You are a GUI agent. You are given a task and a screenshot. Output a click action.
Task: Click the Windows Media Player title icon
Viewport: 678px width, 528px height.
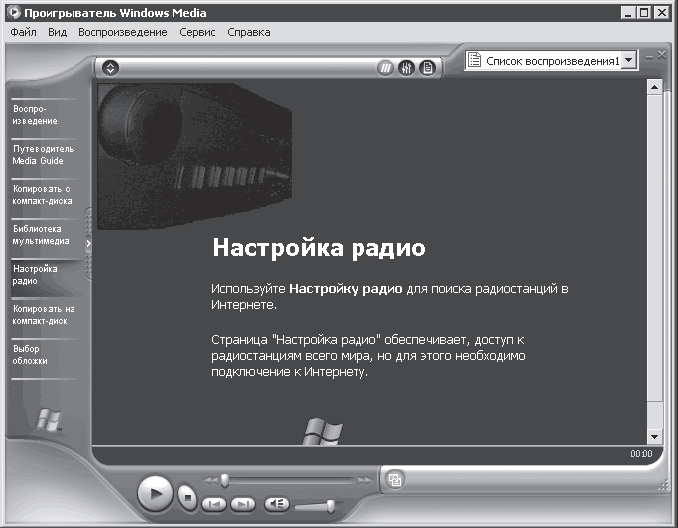[x=13, y=12]
